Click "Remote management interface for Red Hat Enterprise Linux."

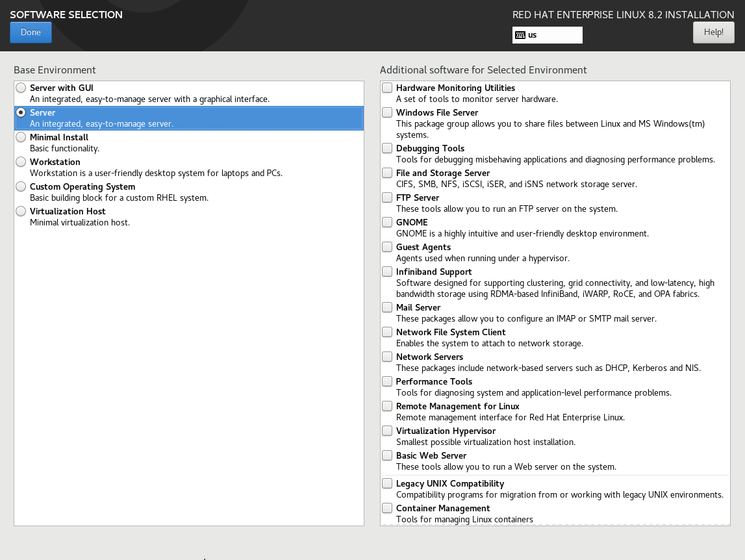point(511,418)
